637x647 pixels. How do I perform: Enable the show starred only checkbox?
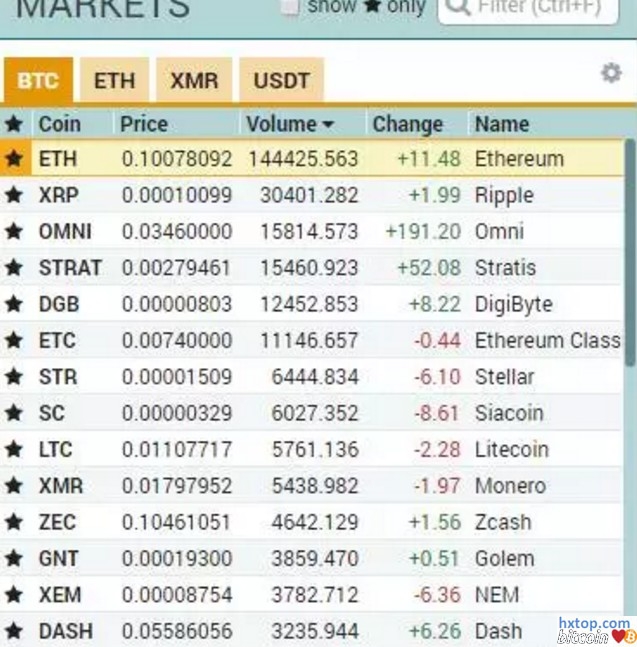tap(290, 7)
